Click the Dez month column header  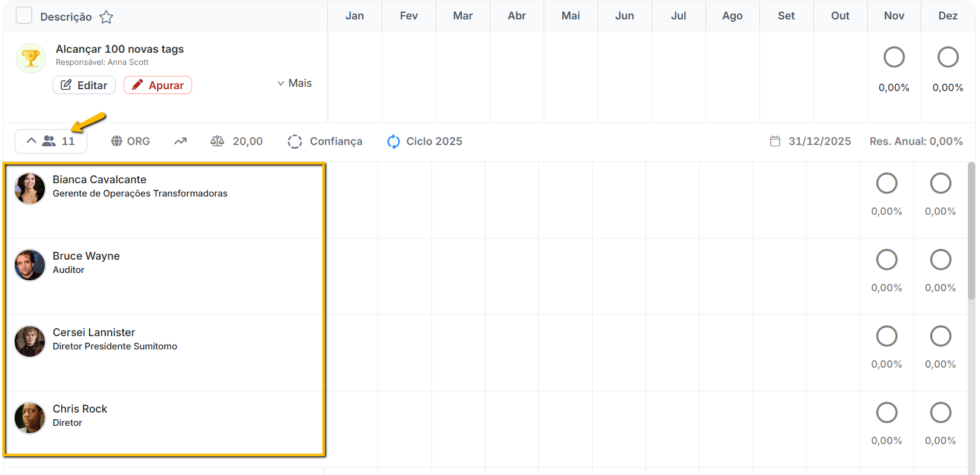click(947, 16)
